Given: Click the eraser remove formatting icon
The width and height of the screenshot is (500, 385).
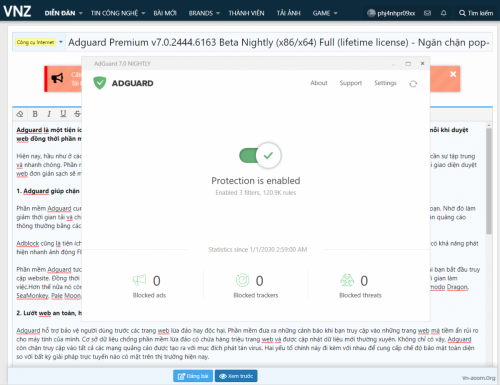Looking at the screenshot, I should pos(20,114).
